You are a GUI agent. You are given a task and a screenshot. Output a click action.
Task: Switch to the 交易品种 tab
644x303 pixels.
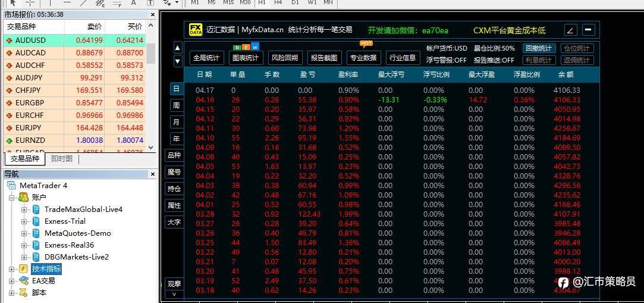24,159
